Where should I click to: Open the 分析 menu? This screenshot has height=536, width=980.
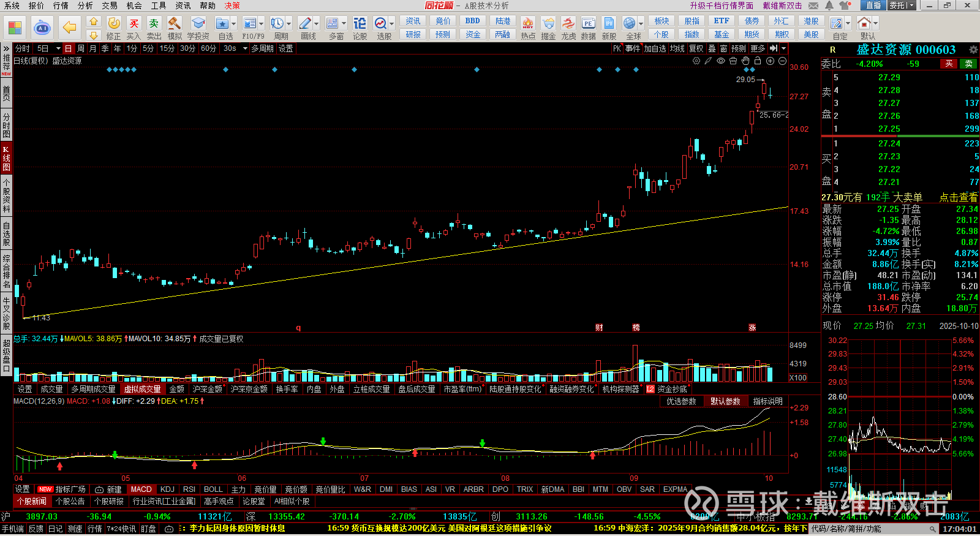point(85,6)
